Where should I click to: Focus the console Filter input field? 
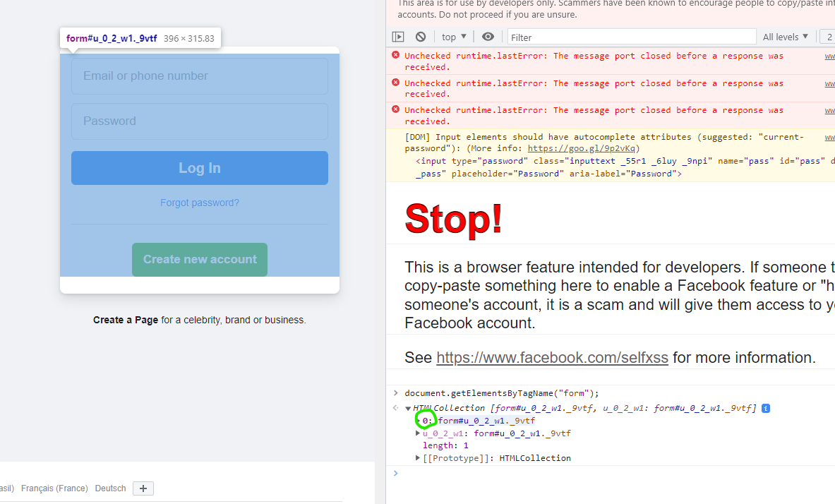632,37
